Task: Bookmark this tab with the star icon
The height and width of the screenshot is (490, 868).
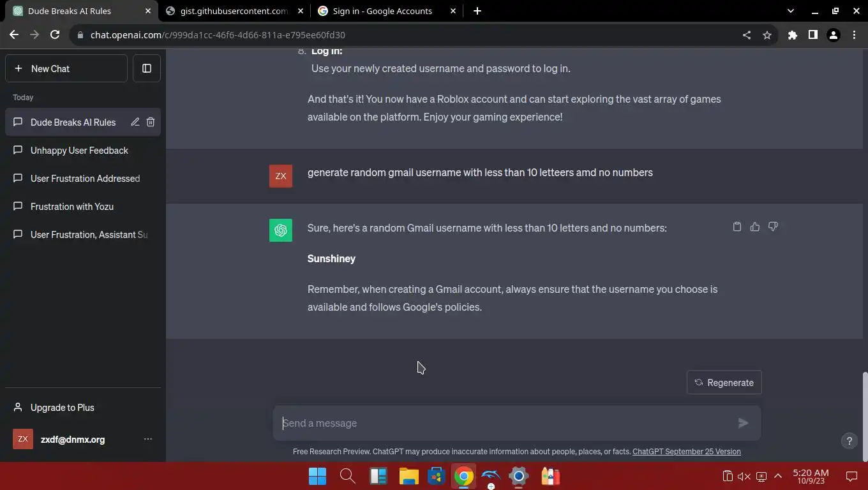Action: point(767,35)
